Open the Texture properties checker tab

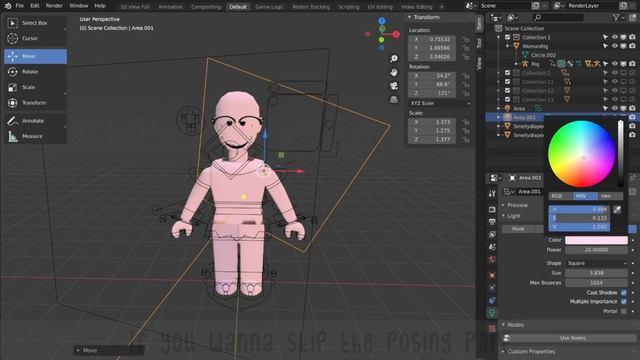point(492,329)
